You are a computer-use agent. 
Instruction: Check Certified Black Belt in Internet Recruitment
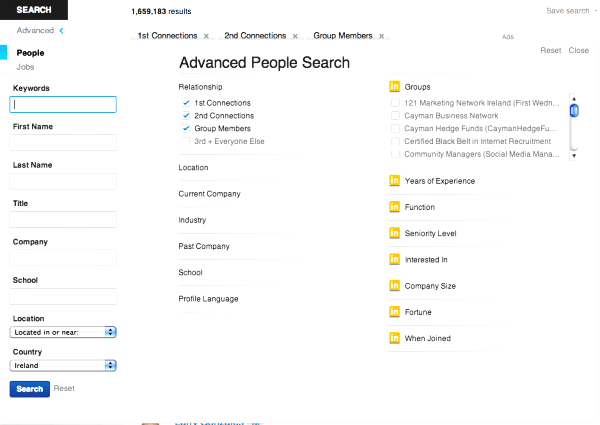pos(395,141)
